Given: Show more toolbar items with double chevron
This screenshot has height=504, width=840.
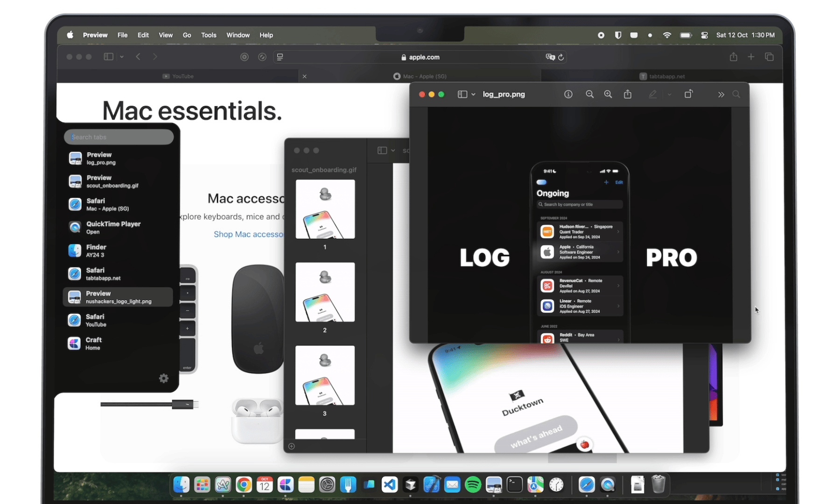Looking at the screenshot, I should 721,94.
